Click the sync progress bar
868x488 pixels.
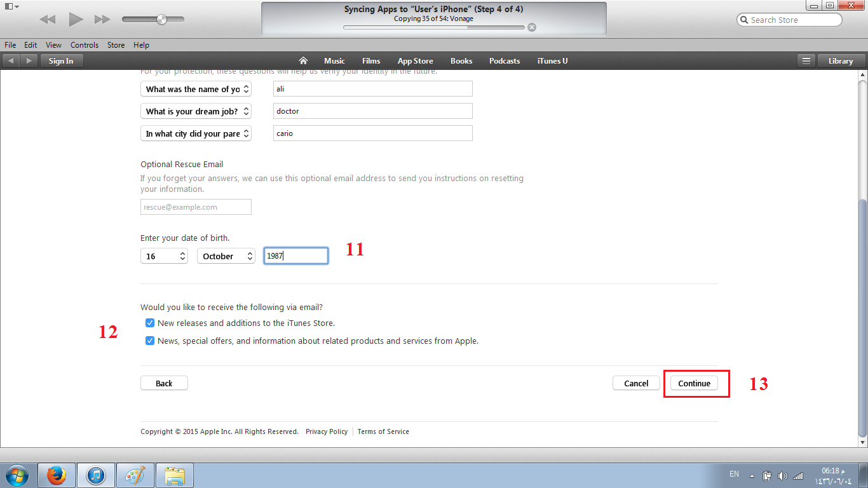(x=434, y=27)
